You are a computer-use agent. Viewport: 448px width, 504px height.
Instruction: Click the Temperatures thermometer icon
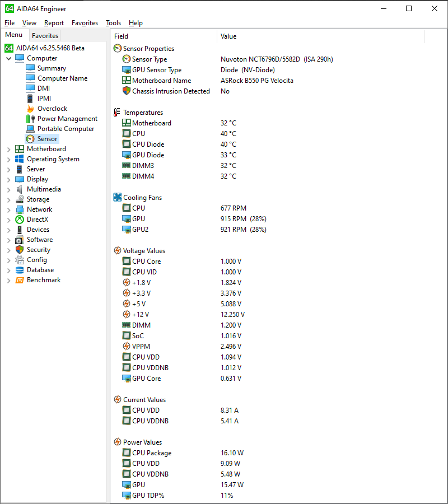[x=117, y=113]
